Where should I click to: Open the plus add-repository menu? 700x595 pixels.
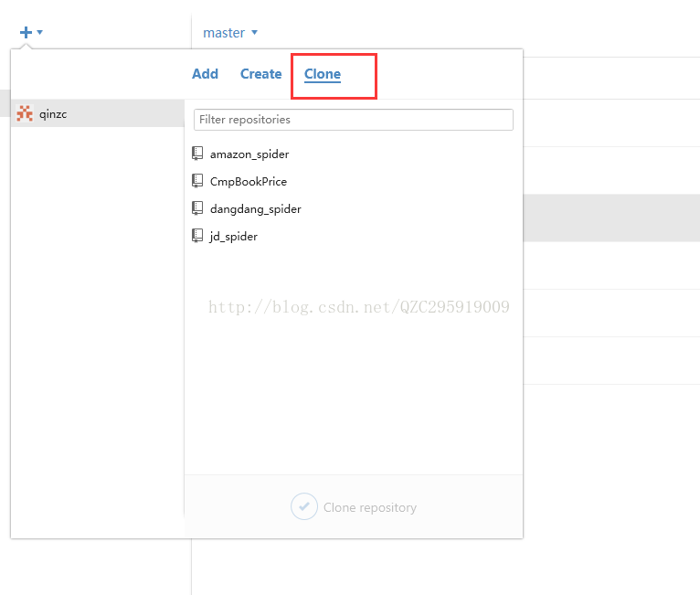31,32
